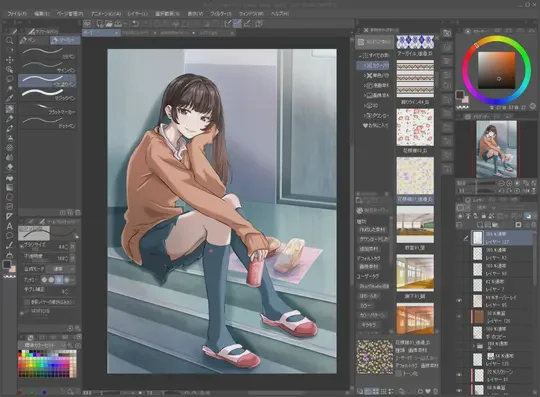Viewport: 540px width, 397px height.
Task: Click zoom out on the Navigator
Action: [x=502, y=184]
